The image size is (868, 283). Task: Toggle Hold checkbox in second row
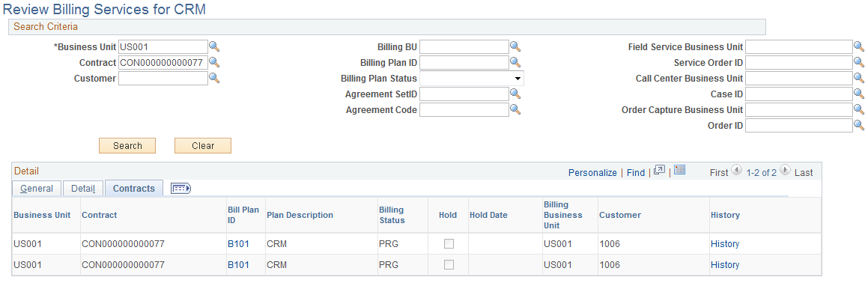click(449, 265)
